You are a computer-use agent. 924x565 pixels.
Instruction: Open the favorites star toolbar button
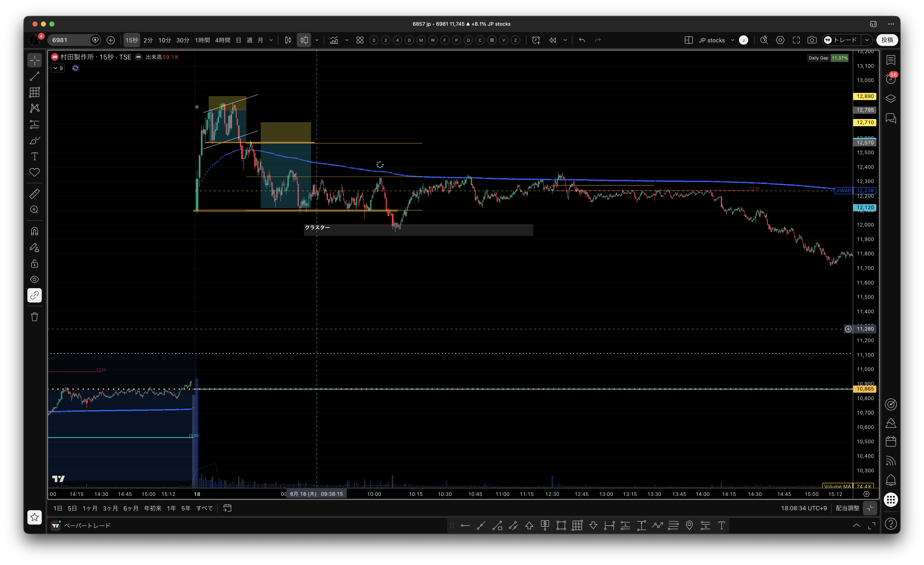(x=35, y=517)
